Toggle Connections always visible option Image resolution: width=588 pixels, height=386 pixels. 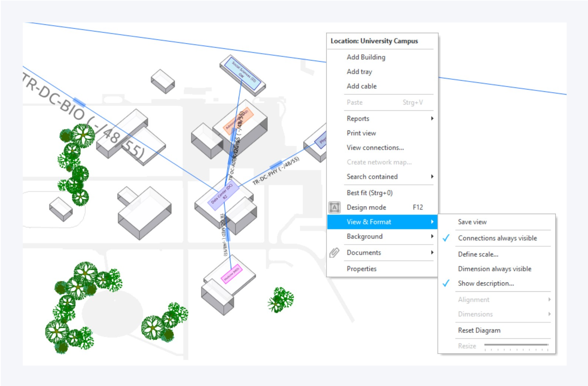coord(497,238)
